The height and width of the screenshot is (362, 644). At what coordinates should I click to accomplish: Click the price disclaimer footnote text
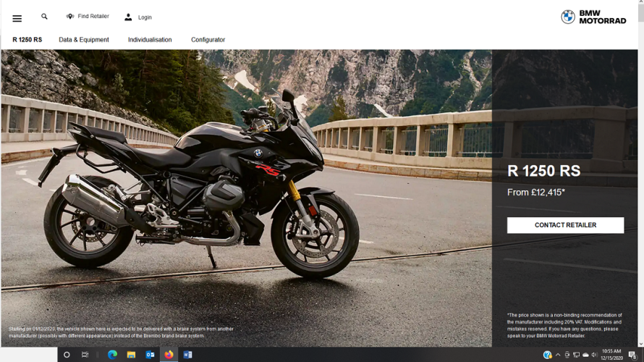click(x=564, y=325)
